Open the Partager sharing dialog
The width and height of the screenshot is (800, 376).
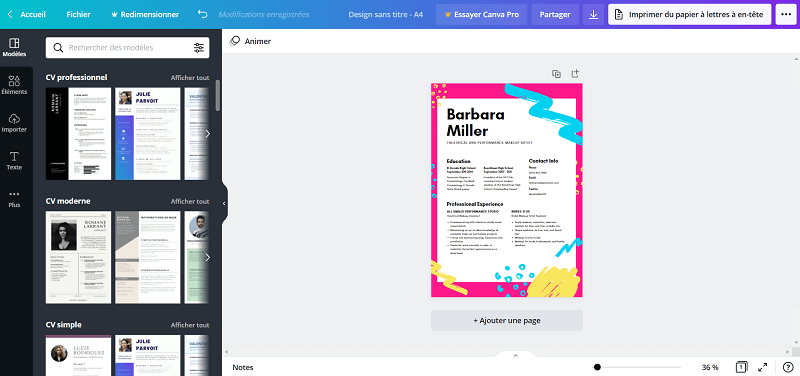(555, 14)
